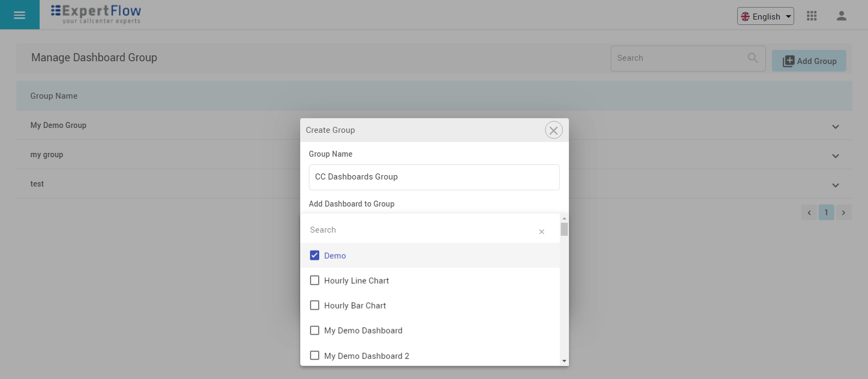The image size is (868, 379).
Task: Open the user profile icon
Action: (841, 16)
